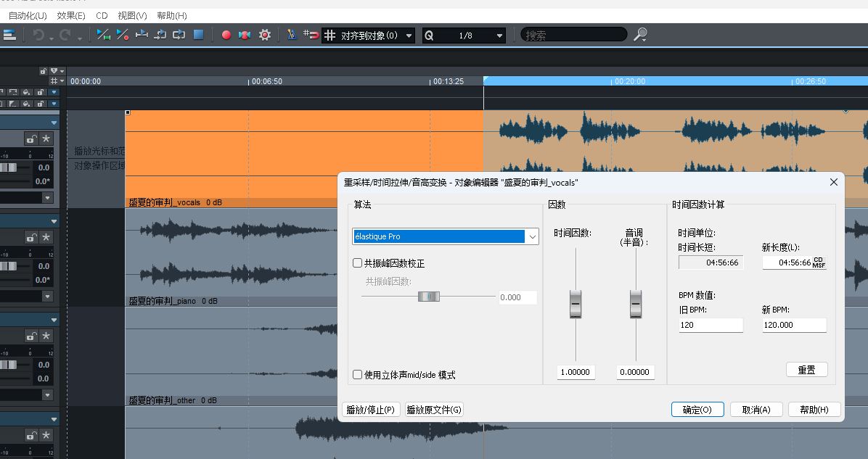868x459 pixels.
Task: Click the object handle on vocals clip
Action: [x=128, y=113]
